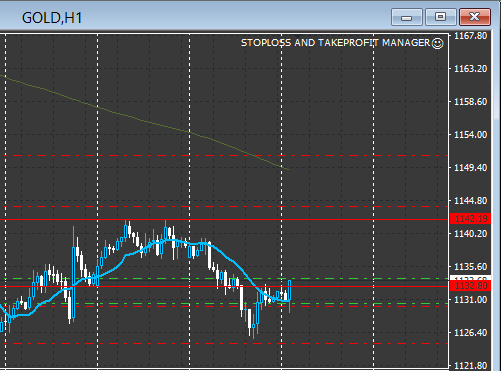The height and width of the screenshot is (371, 501).
Task: Click the smiley face expert advisor icon
Action: 438,43
